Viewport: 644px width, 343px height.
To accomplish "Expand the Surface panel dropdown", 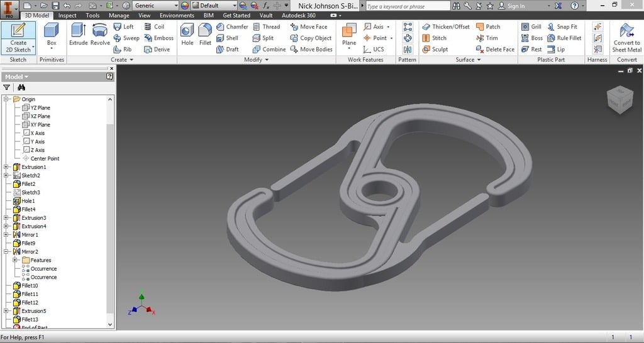I will point(468,60).
